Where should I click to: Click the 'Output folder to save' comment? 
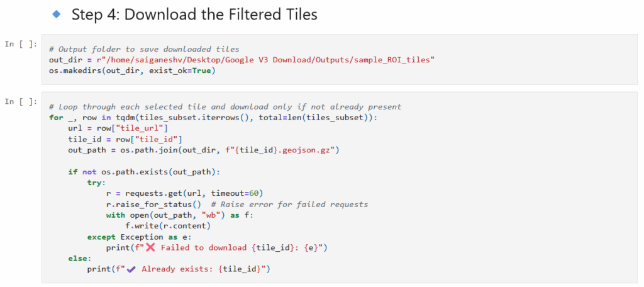tap(144, 49)
